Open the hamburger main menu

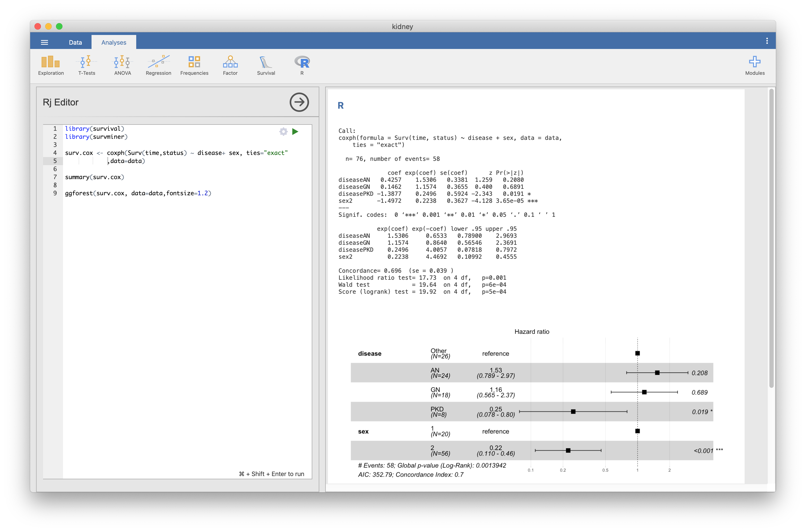coord(44,42)
